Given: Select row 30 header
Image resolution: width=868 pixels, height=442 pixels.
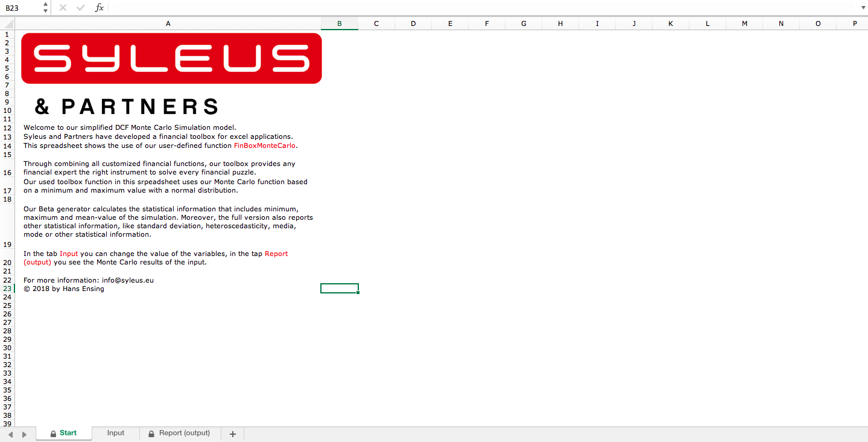Looking at the screenshot, I should click(7, 348).
